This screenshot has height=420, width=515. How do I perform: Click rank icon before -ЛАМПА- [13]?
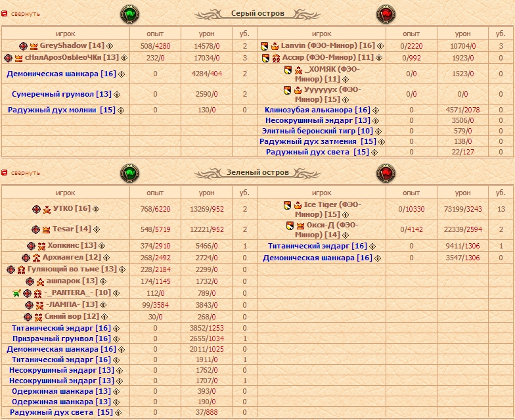(39, 305)
